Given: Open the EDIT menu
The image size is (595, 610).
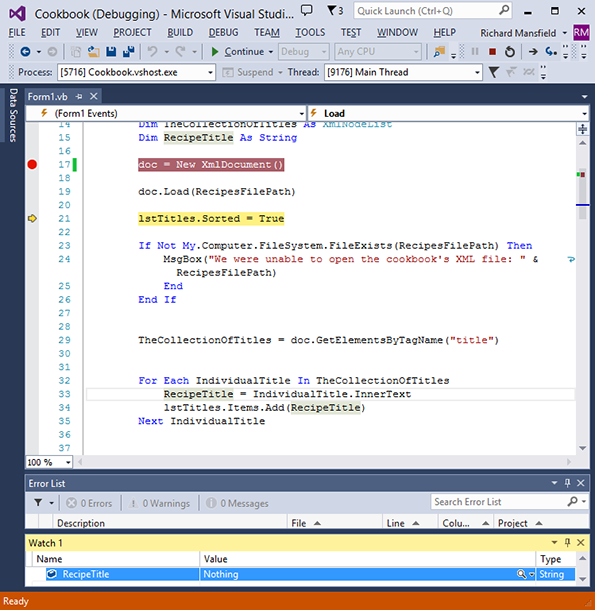Looking at the screenshot, I should click(x=51, y=32).
